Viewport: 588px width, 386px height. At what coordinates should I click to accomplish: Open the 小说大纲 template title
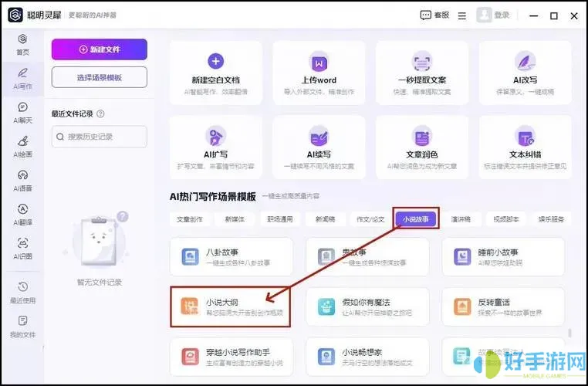point(221,302)
